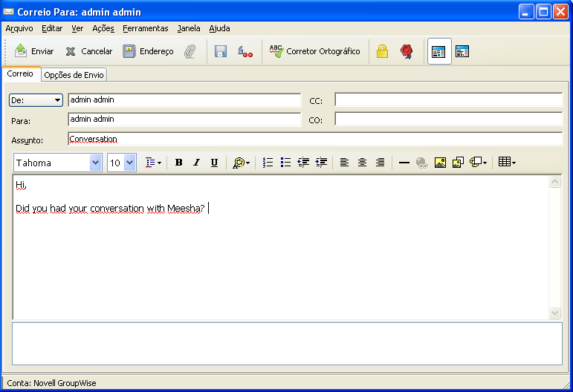Center align the text
Image resolution: width=573 pixels, height=392 pixels.
coord(362,163)
